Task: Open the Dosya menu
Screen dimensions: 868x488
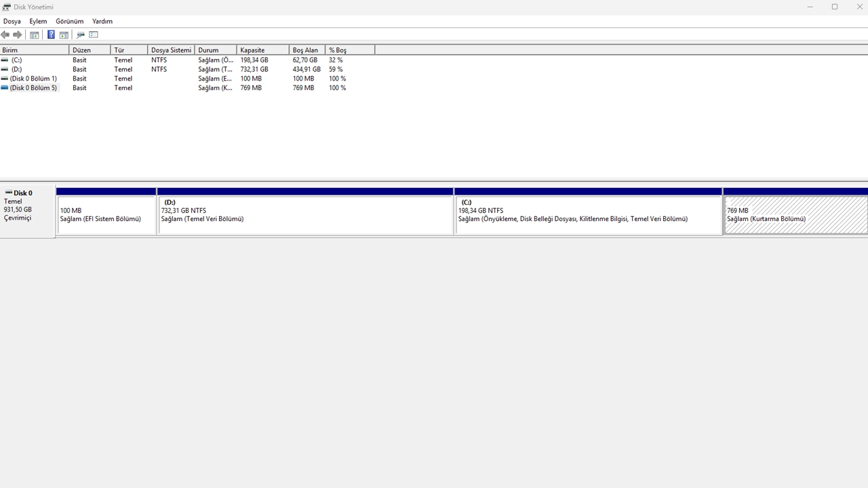Action: point(12,21)
